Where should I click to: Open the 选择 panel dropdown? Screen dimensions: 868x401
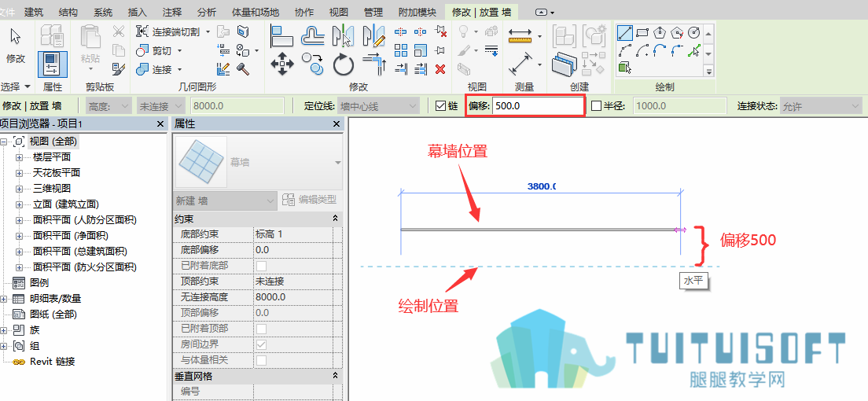click(x=16, y=87)
